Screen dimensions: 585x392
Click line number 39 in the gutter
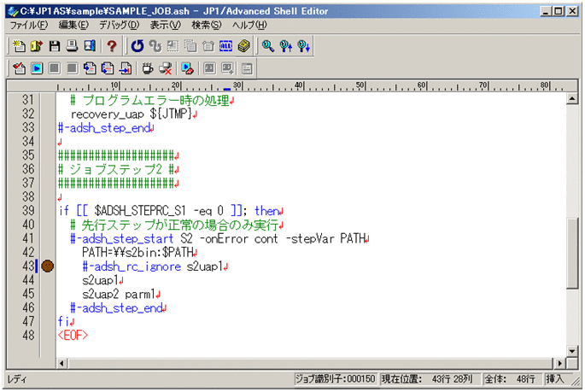click(x=28, y=211)
